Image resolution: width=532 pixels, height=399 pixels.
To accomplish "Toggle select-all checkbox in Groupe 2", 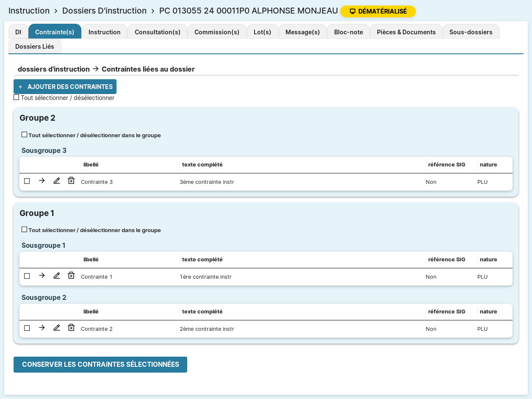I will [x=25, y=135].
